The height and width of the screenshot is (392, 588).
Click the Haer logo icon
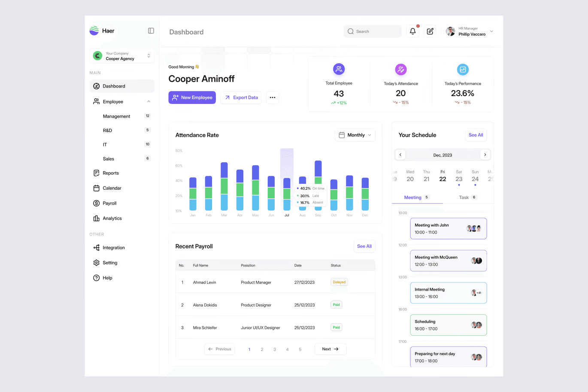[x=94, y=30]
